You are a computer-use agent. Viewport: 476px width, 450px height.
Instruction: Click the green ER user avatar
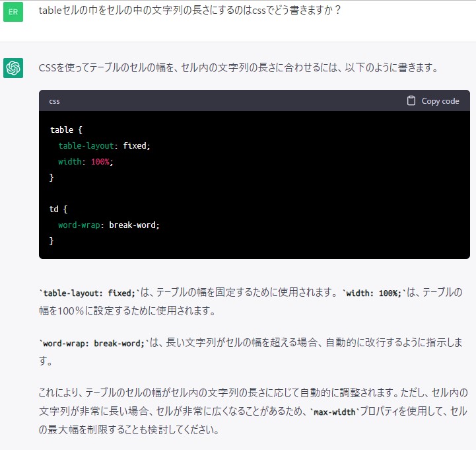13,12
